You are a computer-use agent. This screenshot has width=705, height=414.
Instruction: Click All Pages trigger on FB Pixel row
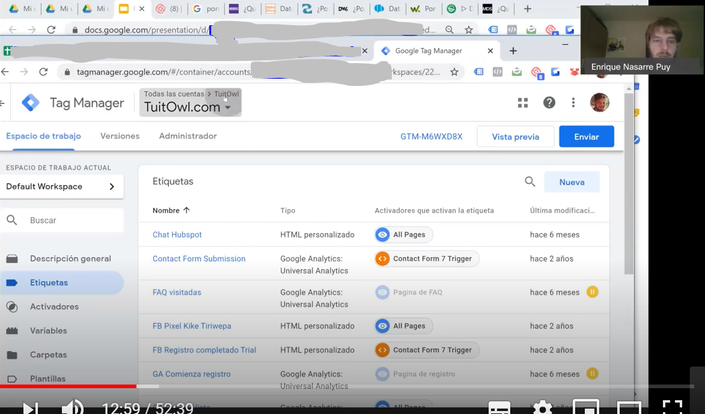(403, 326)
